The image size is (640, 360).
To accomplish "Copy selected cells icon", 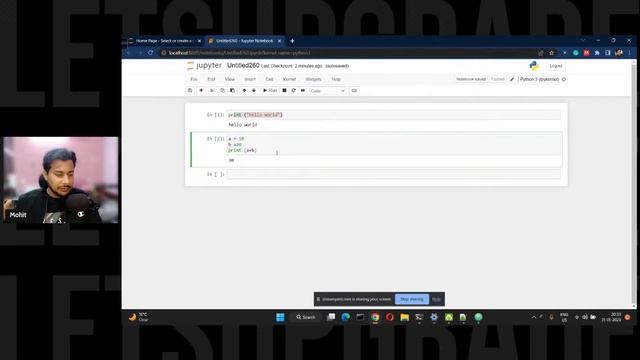I will point(222,91).
